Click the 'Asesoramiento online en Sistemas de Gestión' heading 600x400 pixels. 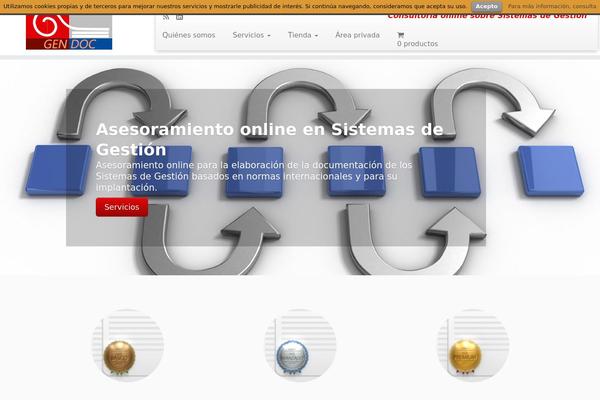click(x=270, y=138)
